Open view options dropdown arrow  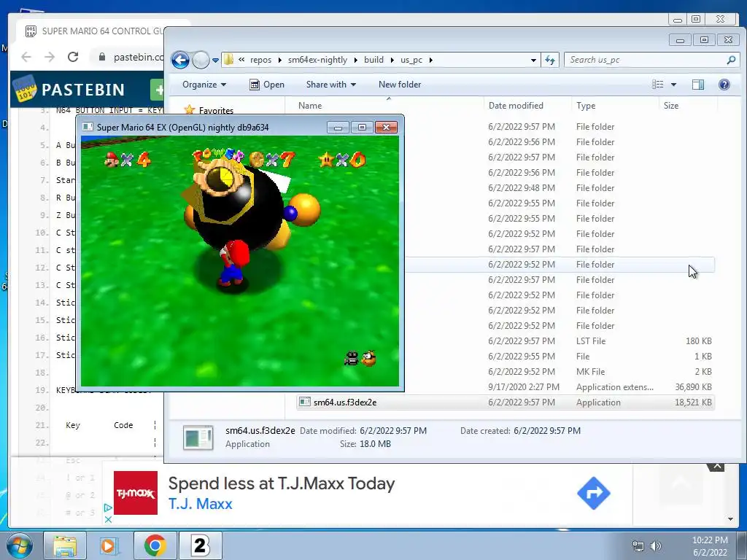pyautogui.click(x=673, y=85)
